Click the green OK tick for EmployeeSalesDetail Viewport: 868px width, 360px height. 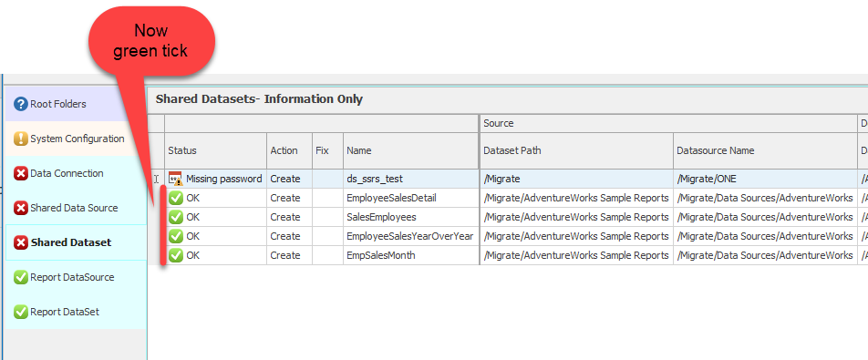[x=175, y=198]
